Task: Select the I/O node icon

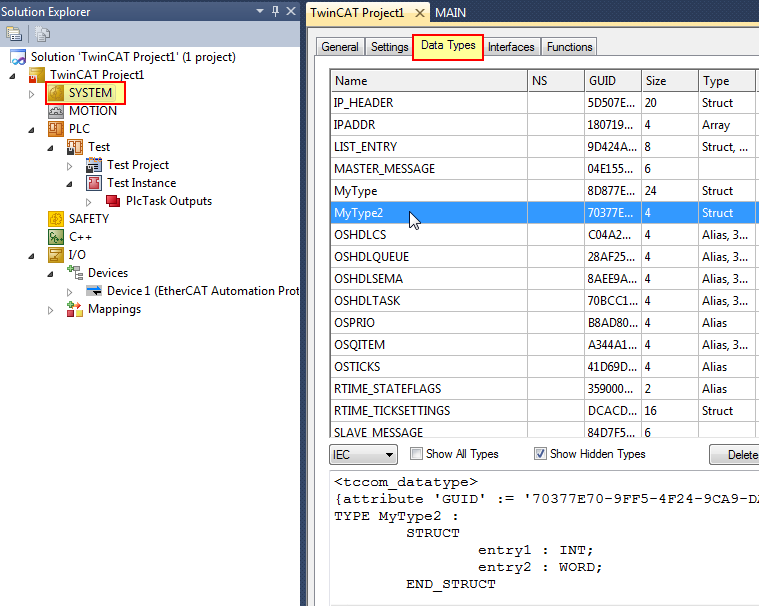Action: pyautogui.click(x=56, y=255)
